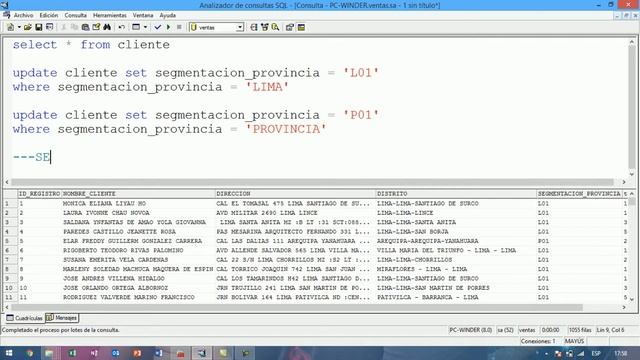
Task: Click the PC-WINDER (8.0) status bar entry
Action: point(470,330)
